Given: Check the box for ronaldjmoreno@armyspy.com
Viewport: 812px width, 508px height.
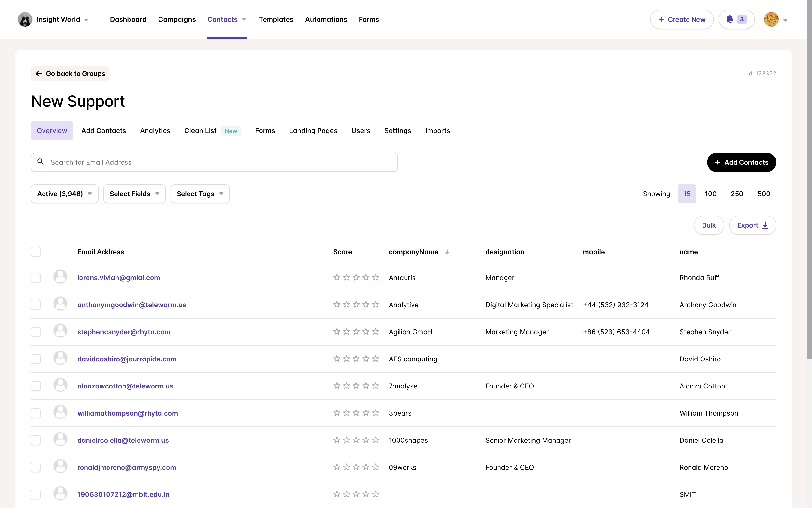Looking at the screenshot, I should point(36,467).
